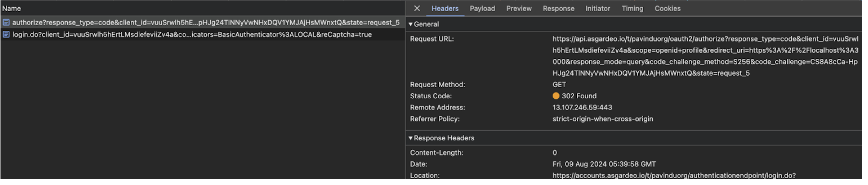This screenshot has height=185, width=868.
Task: Open the Response tab
Action: (x=558, y=8)
